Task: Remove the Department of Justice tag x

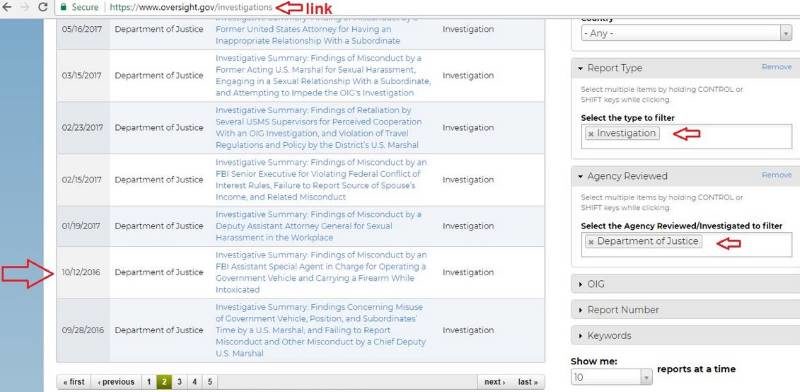Action: [x=591, y=242]
